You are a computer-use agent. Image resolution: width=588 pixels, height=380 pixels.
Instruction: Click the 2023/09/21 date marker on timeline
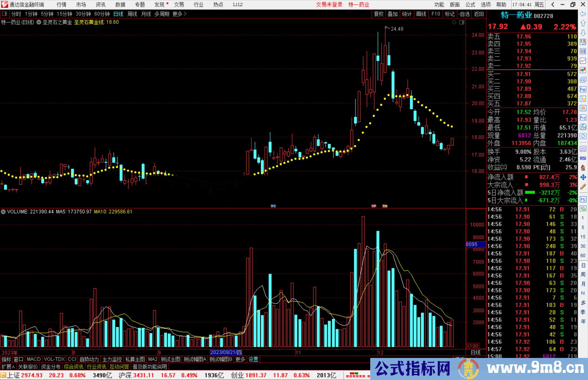226,352
